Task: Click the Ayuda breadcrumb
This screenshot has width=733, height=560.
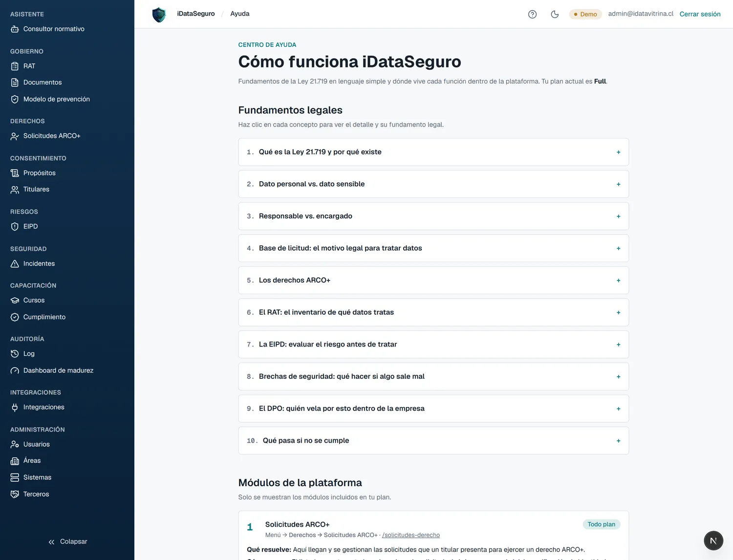Action: pos(240,14)
